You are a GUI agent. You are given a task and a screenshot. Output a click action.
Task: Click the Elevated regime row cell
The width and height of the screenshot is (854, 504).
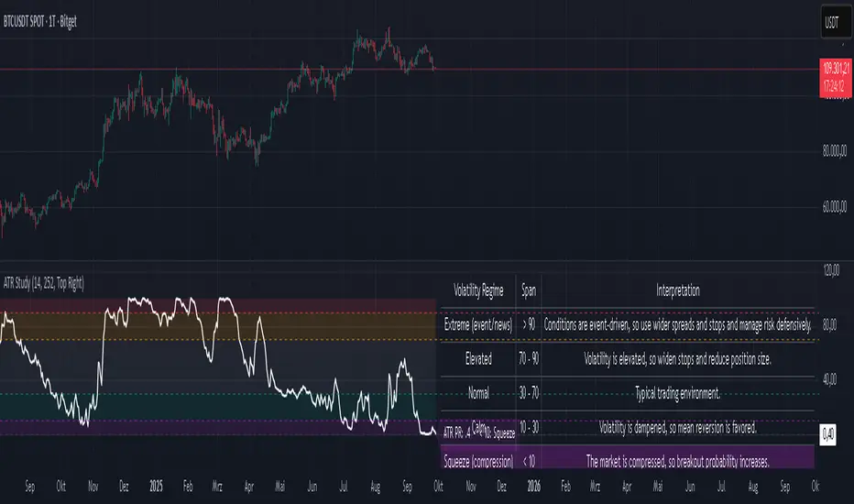(477, 359)
